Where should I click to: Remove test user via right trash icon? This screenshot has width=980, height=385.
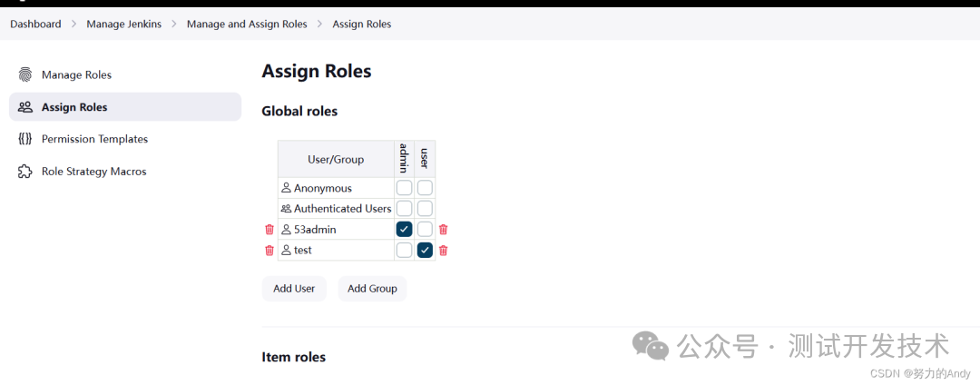click(443, 251)
